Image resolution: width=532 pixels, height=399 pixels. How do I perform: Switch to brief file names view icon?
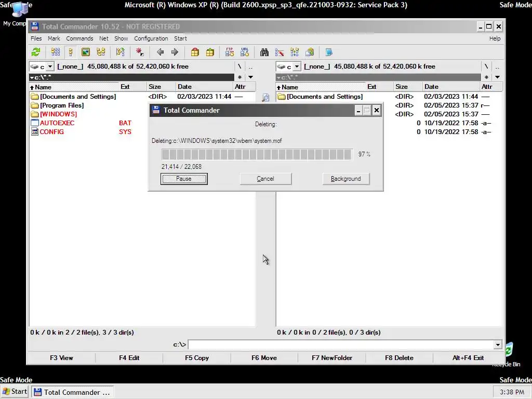(x=55, y=52)
